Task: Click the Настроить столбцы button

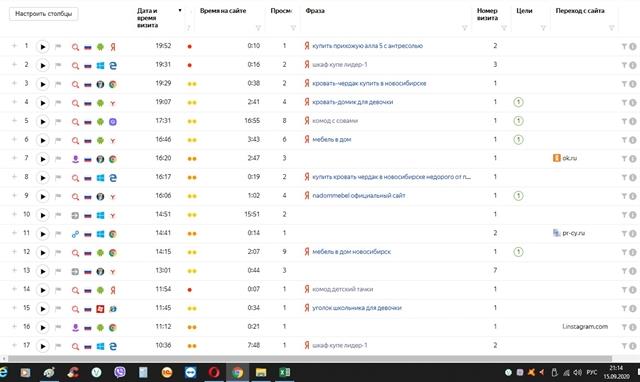Action: tap(44, 14)
